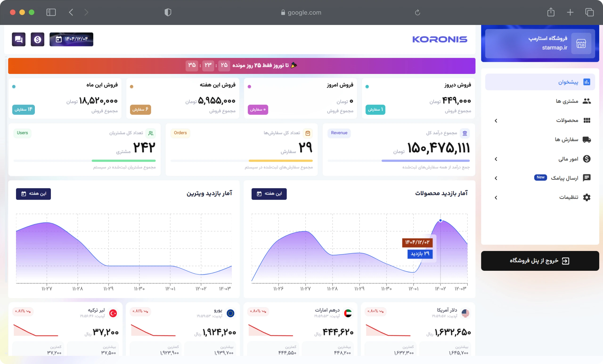
Task: Click the settings gear icon in sidebar
Action: pos(587,197)
